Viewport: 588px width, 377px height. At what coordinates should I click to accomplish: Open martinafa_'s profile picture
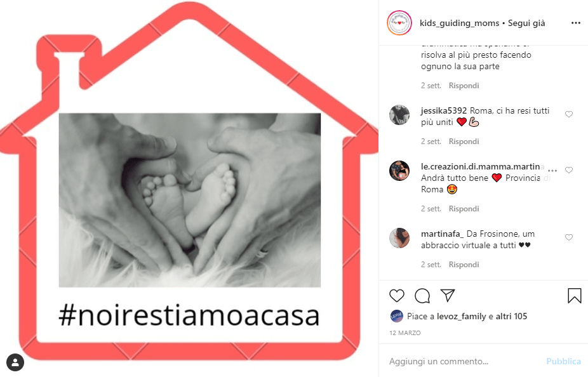coord(399,238)
